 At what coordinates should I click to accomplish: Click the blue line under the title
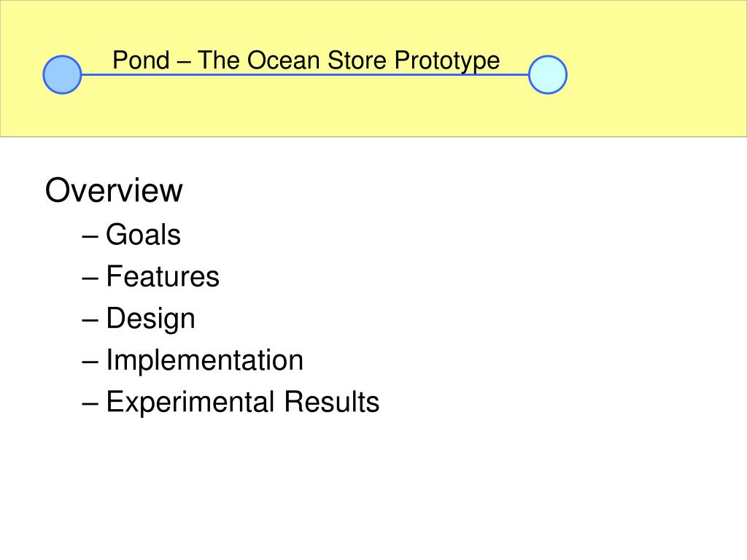pos(305,75)
